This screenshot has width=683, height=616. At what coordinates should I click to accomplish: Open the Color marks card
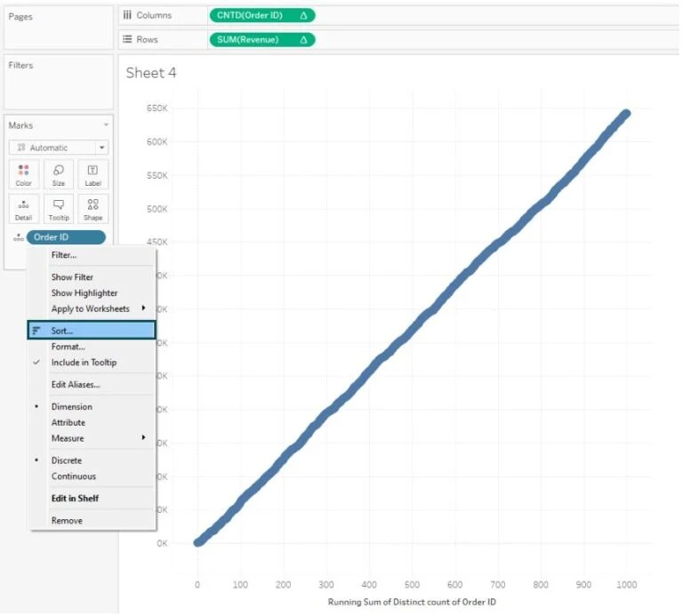[x=23, y=175]
